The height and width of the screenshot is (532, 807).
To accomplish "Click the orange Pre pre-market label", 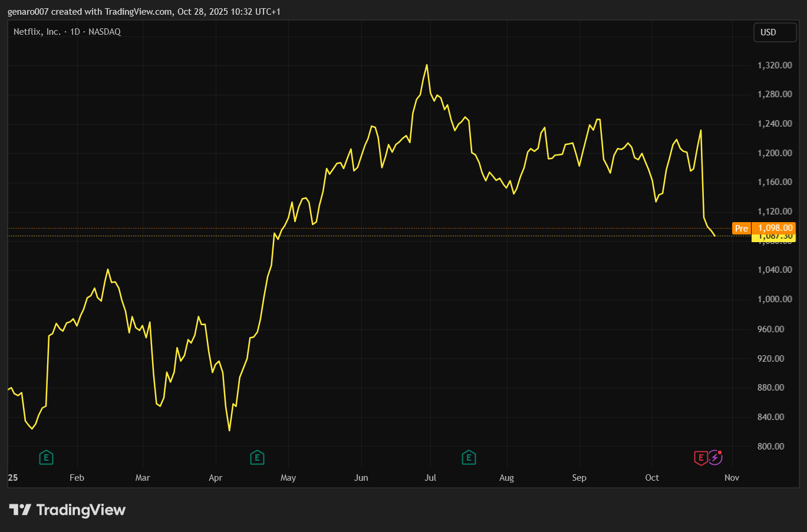I will click(741, 229).
